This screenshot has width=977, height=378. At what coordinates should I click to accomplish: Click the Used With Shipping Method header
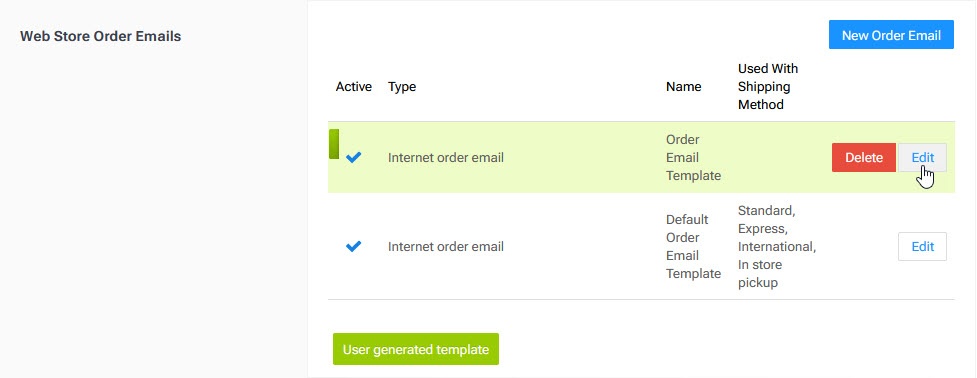pyautogui.click(x=768, y=87)
